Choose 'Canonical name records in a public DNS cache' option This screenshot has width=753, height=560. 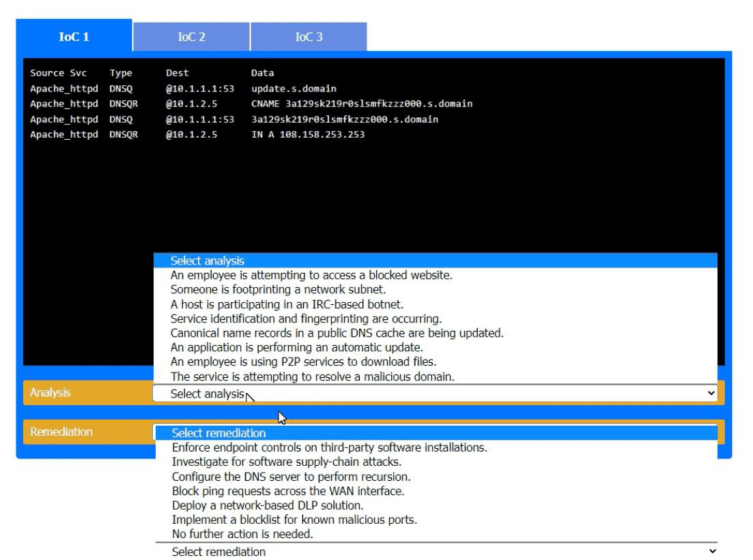[337, 333]
